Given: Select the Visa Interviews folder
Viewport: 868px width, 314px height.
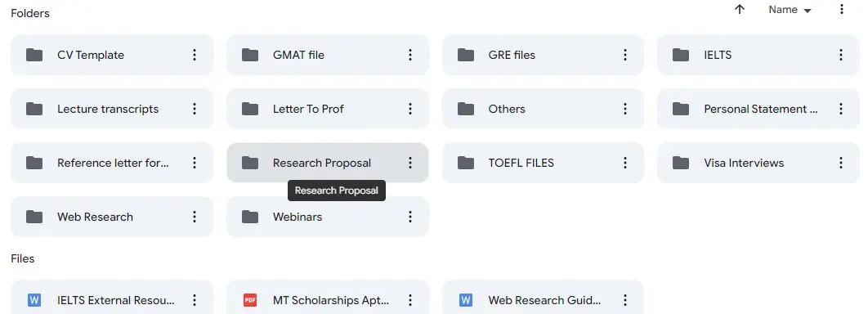Looking at the screenshot, I should pyautogui.click(x=758, y=163).
